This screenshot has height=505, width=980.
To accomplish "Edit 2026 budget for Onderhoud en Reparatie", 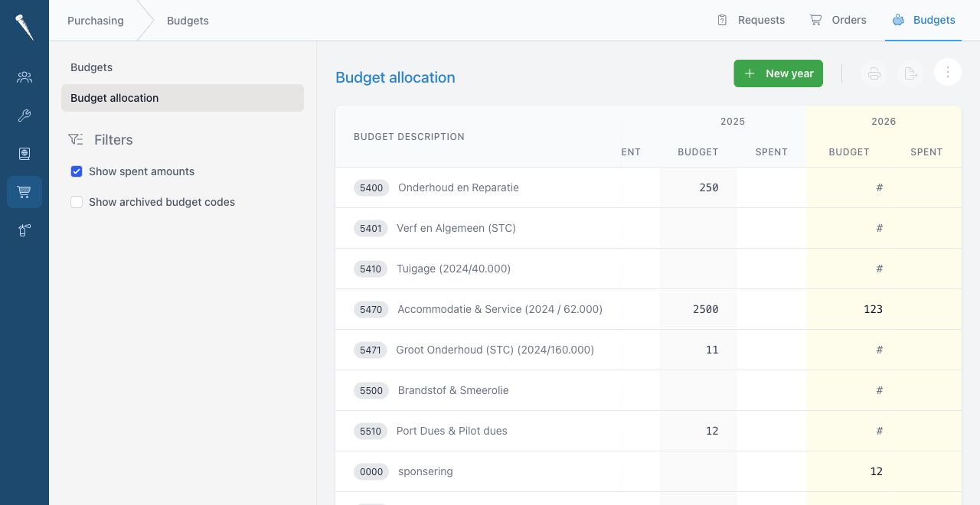I will pos(849,187).
